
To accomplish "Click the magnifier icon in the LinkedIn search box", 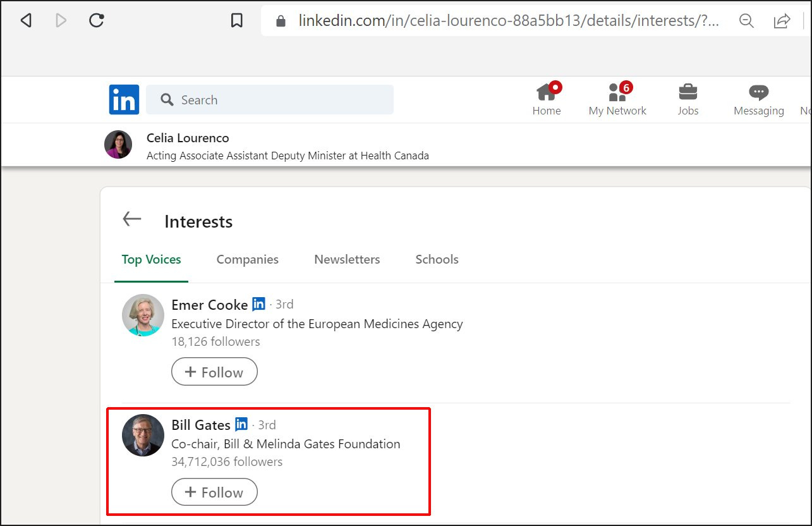I will (x=167, y=100).
